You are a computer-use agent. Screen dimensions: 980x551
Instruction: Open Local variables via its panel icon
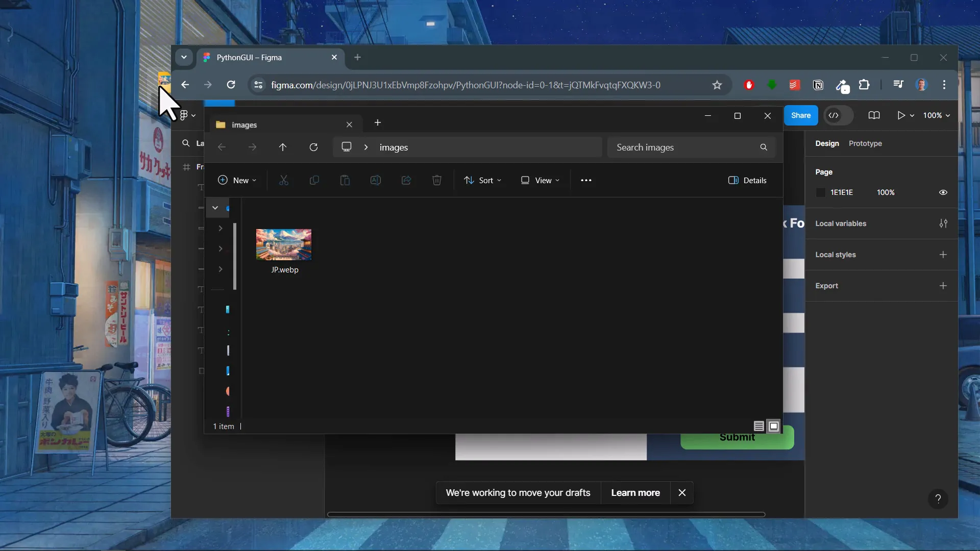click(943, 223)
